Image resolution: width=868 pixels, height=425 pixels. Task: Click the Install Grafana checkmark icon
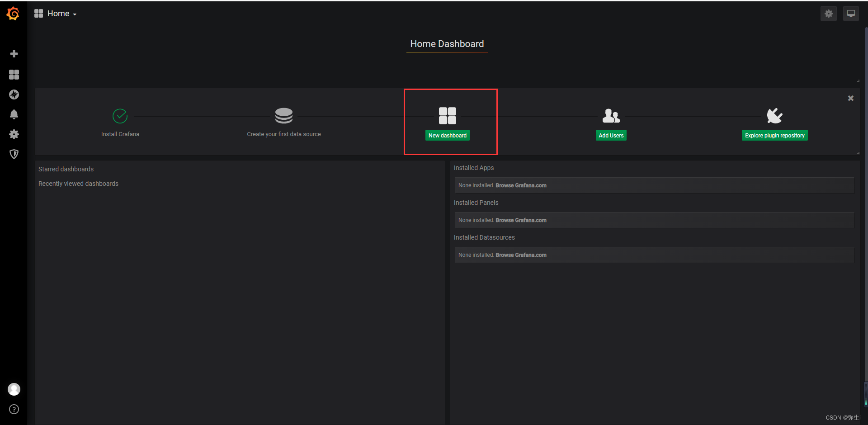pyautogui.click(x=120, y=116)
